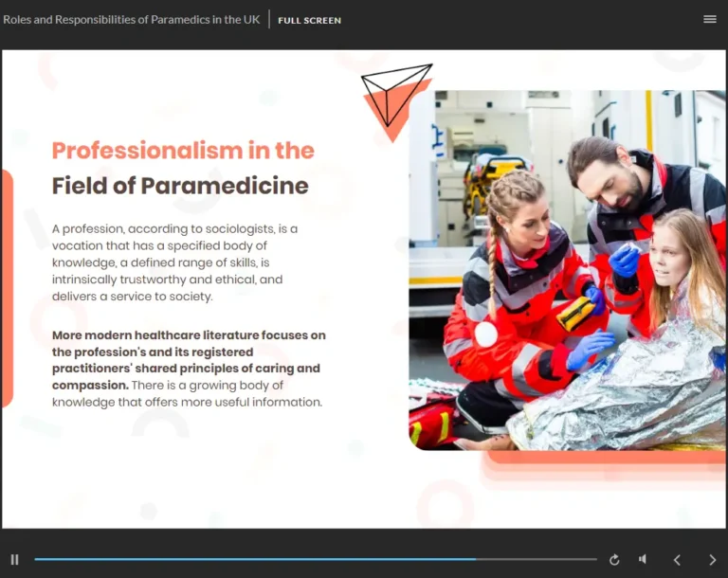Click the bold text 'More modern healthcare literature focuses on'
The height and width of the screenshot is (578, 728).
[189, 335]
